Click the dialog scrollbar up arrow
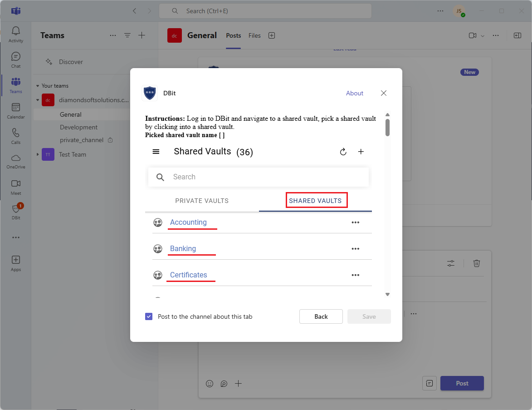 coord(387,115)
